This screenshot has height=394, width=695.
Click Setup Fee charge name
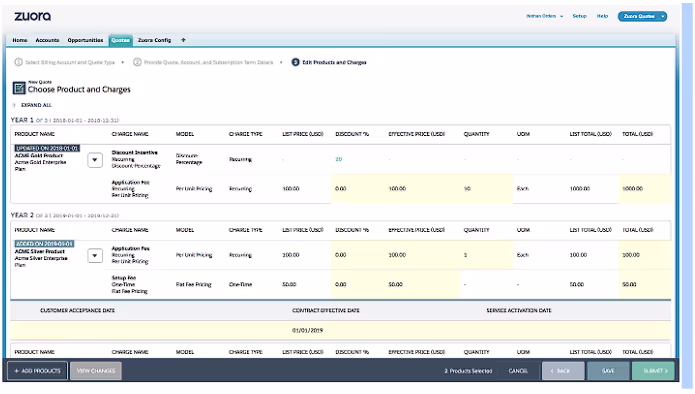point(124,278)
